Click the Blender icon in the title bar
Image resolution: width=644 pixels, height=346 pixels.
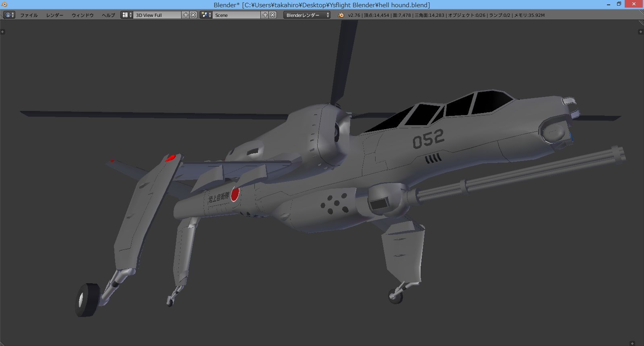(4, 4)
